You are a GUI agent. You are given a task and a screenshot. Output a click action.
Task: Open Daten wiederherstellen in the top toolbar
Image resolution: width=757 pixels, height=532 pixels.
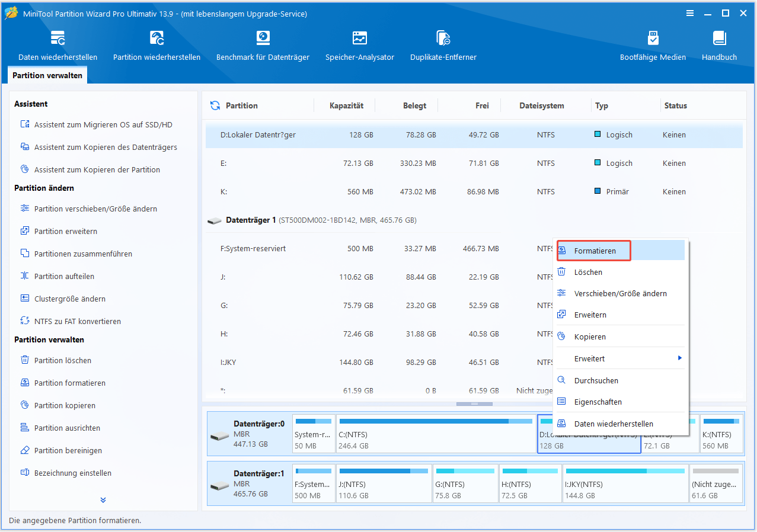pos(58,46)
